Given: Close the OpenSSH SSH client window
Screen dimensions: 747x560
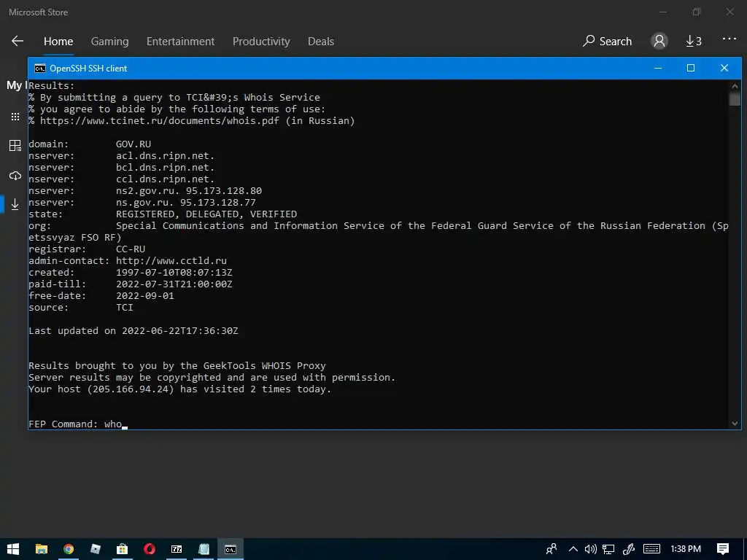Looking at the screenshot, I should point(724,68).
